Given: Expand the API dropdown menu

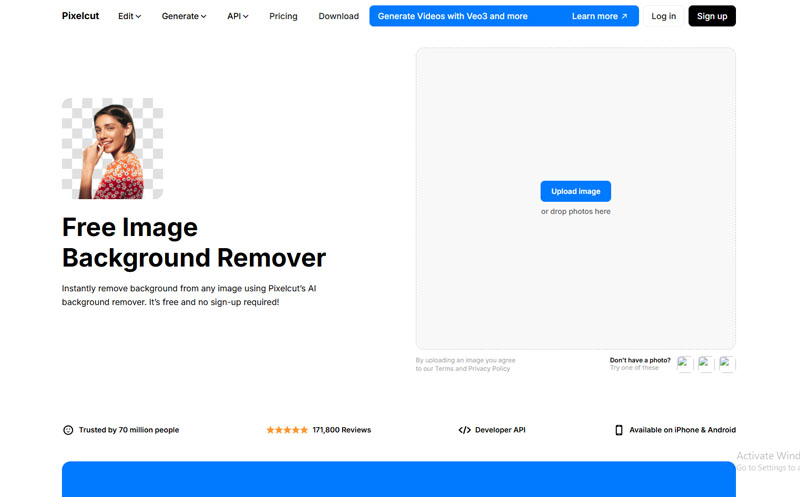Looking at the screenshot, I should click(x=238, y=16).
